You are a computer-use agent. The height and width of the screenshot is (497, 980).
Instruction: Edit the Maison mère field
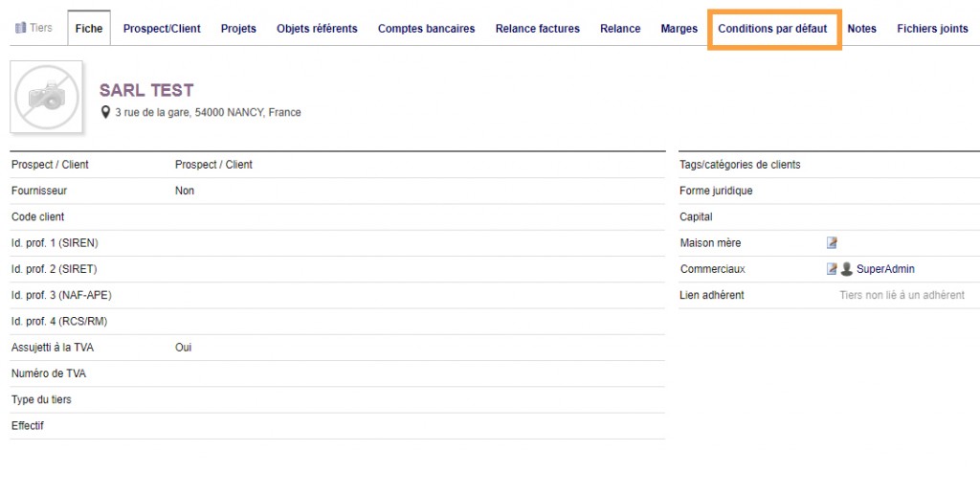[x=832, y=243]
